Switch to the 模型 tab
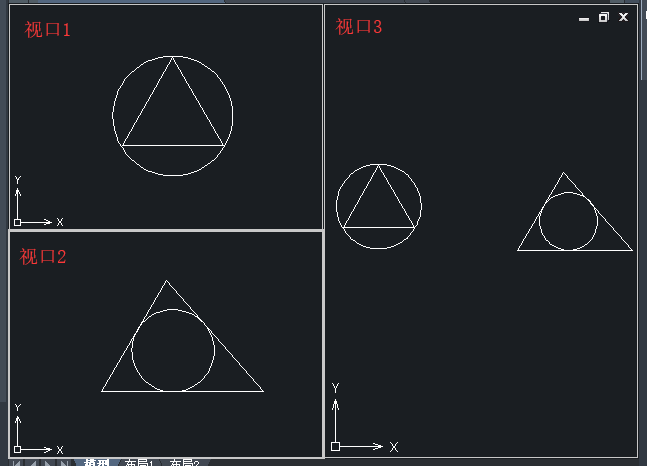 97,463
